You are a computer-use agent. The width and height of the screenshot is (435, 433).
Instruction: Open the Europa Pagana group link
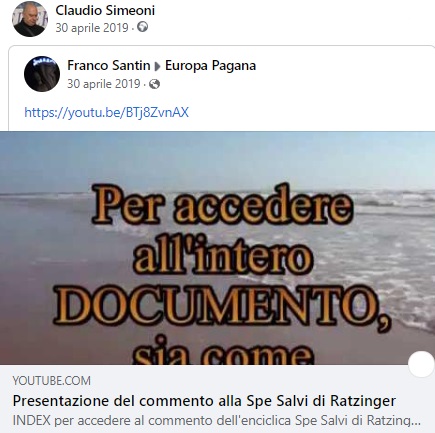pyautogui.click(x=210, y=65)
